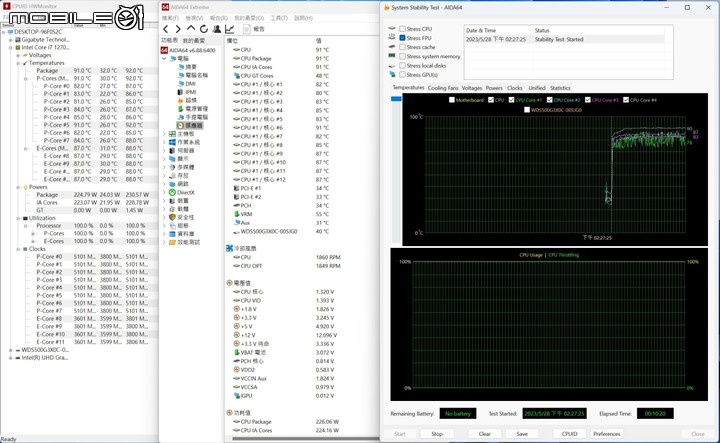This screenshot has width=720, height=443.
Task: Enable the Stress system memory checkbox
Action: (402, 56)
